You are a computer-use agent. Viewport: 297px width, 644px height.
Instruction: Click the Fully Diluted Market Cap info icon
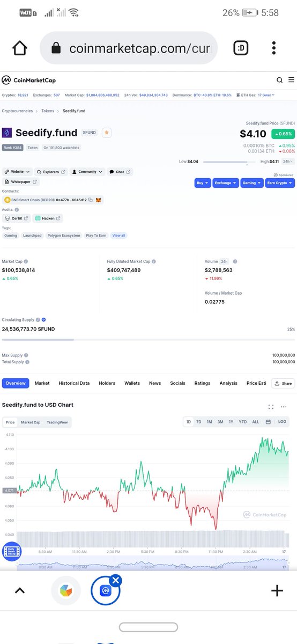point(154,261)
